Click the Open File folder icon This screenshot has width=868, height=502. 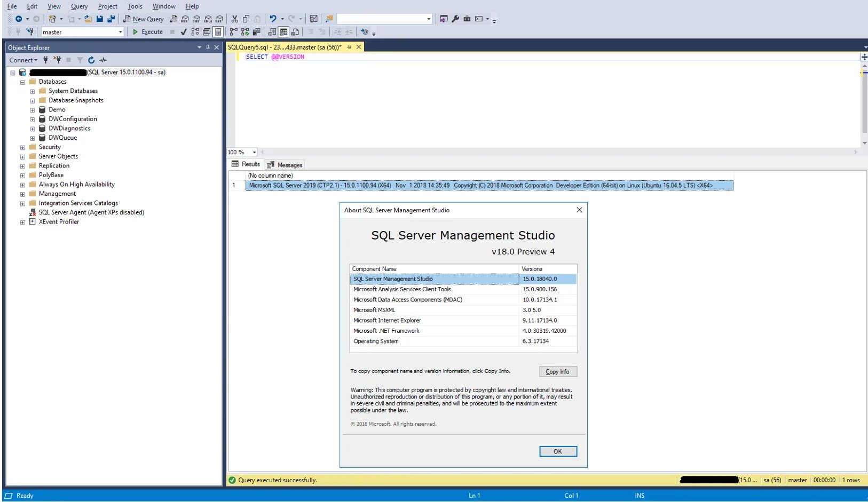click(x=88, y=19)
